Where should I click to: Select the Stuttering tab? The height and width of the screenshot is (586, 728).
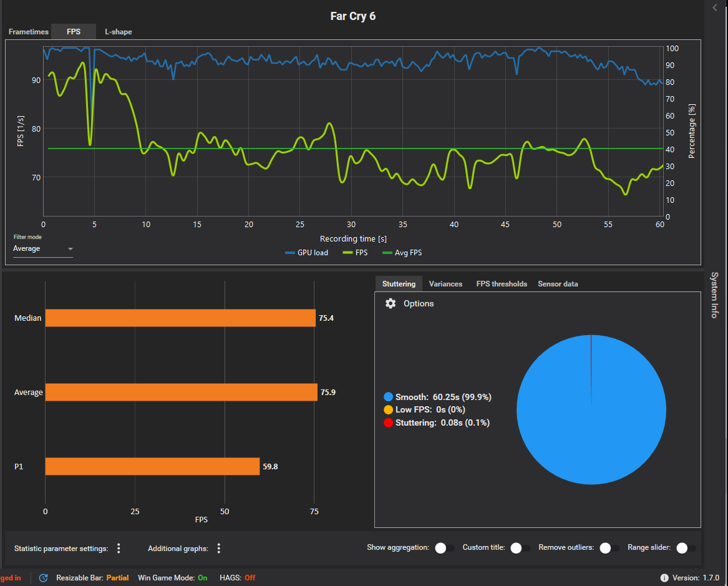click(399, 284)
